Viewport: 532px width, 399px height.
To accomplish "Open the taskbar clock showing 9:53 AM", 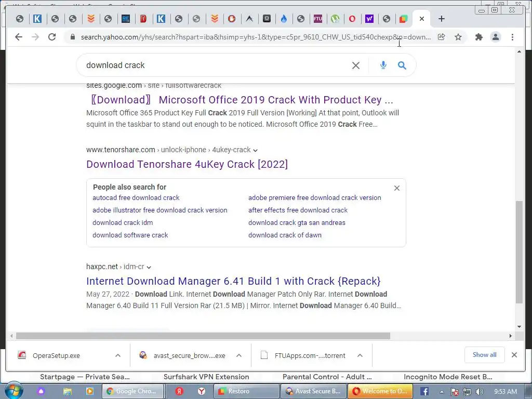I will 506,392.
